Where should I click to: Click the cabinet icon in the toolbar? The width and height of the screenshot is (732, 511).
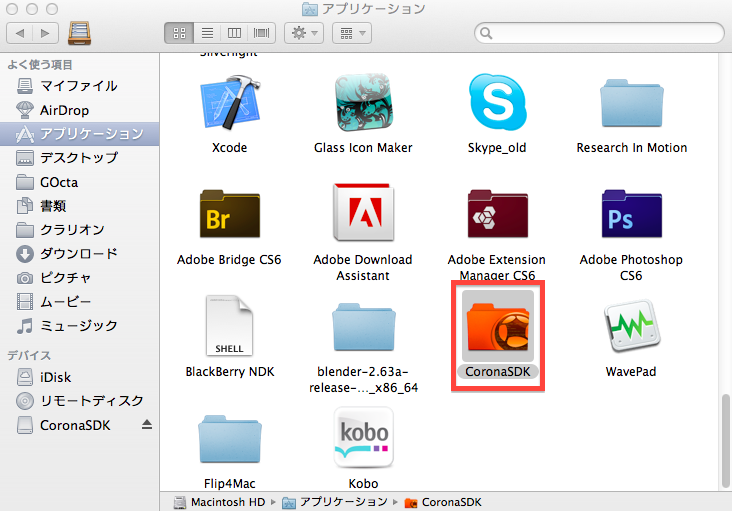point(79,33)
